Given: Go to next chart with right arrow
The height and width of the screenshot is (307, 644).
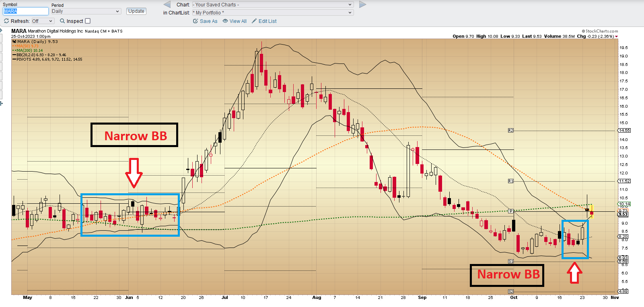Looking at the screenshot, I should 362,4.
